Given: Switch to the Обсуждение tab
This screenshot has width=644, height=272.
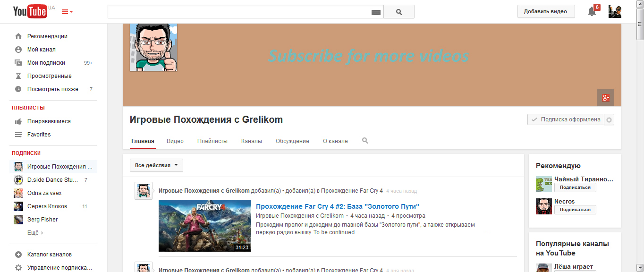Looking at the screenshot, I should click(292, 141).
